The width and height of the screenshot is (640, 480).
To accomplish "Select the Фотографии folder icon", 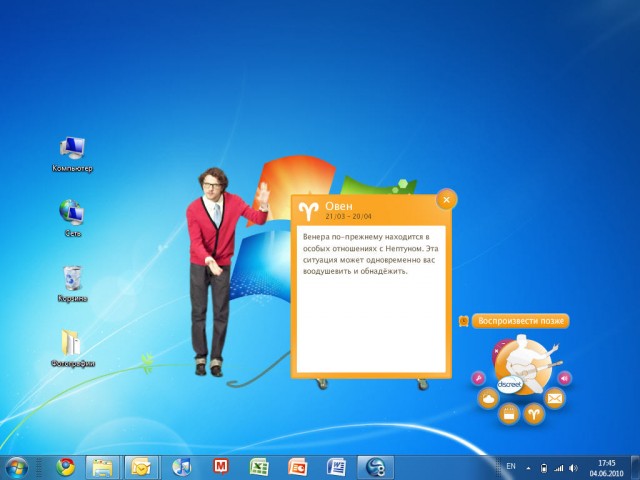I will click(x=72, y=348).
